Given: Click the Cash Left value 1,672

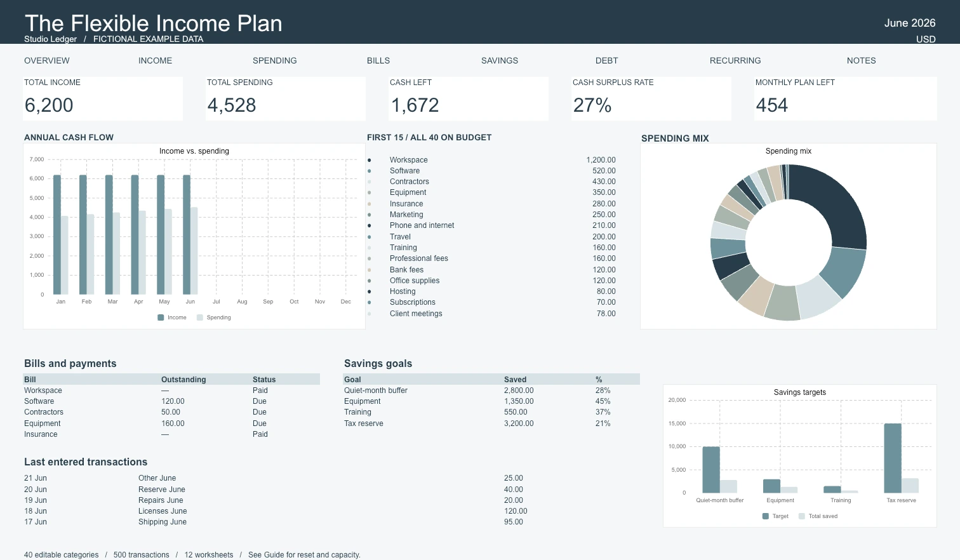Looking at the screenshot, I should 415,105.
